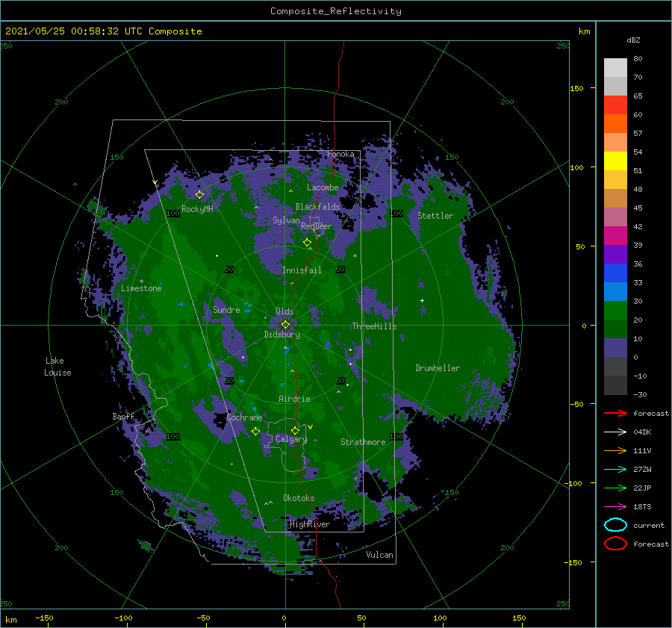The height and width of the screenshot is (628, 672).
Task: Click the Okotoks label
Action: [299, 497]
